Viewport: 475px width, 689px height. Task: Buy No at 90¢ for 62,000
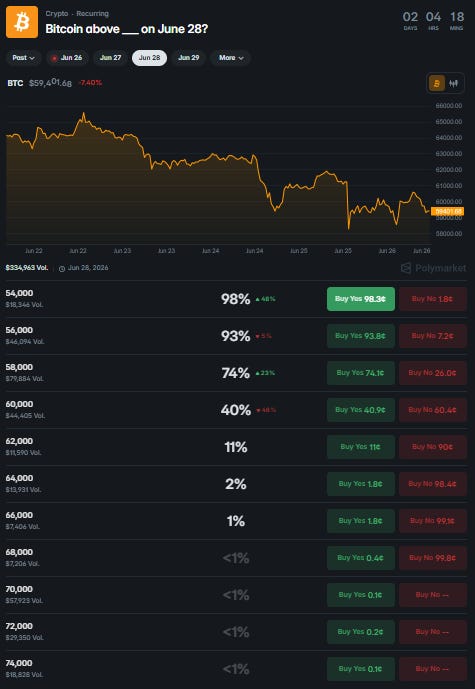pos(433,447)
